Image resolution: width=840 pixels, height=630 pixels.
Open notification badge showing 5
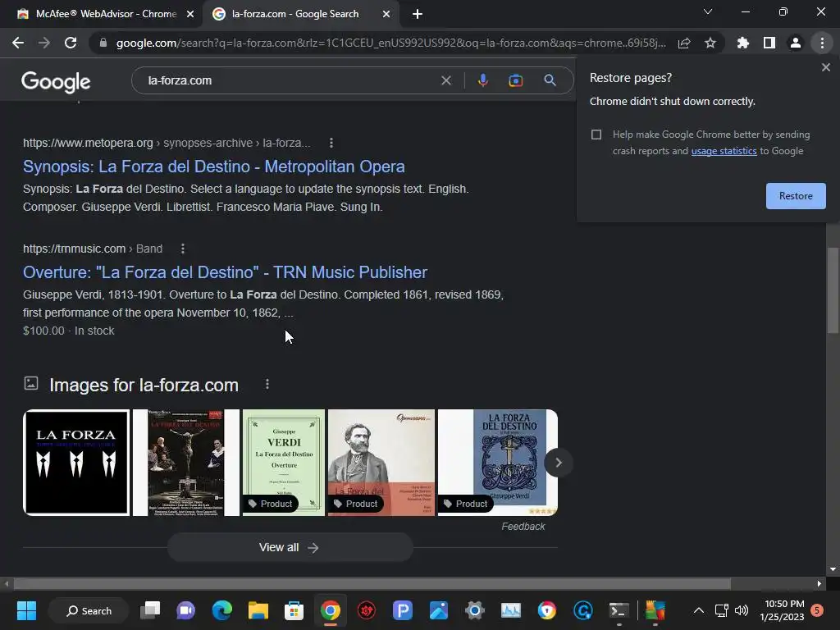(x=817, y=609)
